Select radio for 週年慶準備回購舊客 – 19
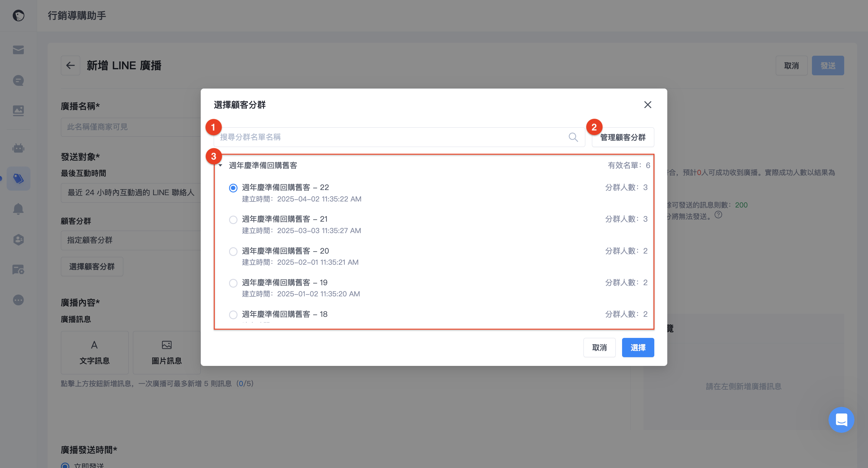The width and height of the screenshot is (868, 468). pyautogui.click(x=233, y=283)
